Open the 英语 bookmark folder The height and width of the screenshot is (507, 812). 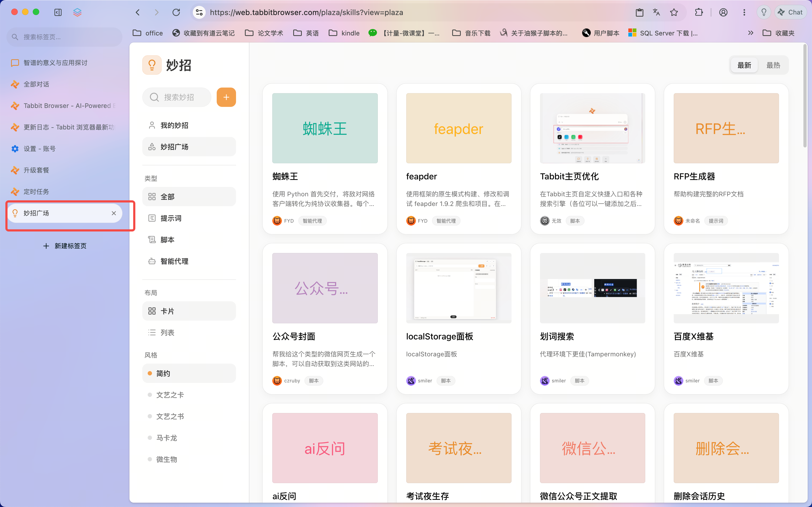(x=306, y=33)
